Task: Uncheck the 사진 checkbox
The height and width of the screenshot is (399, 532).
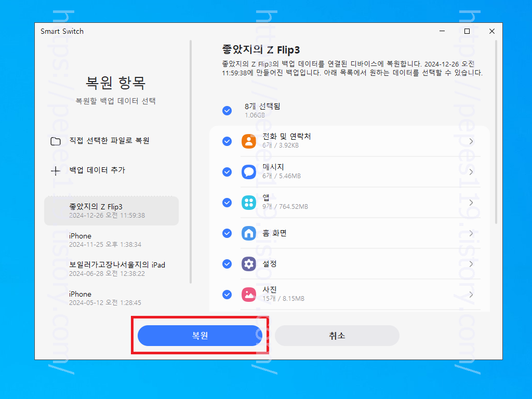Action: click(227, 295)
